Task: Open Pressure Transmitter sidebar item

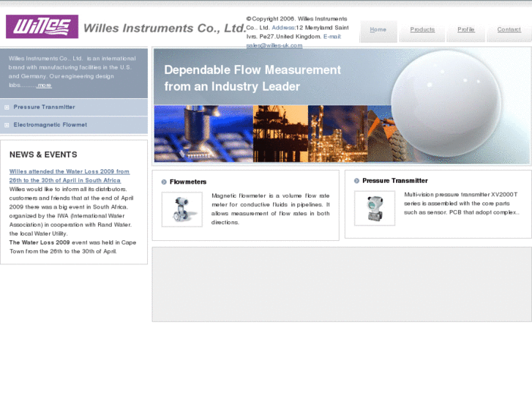Action: [x=44, y=107]
